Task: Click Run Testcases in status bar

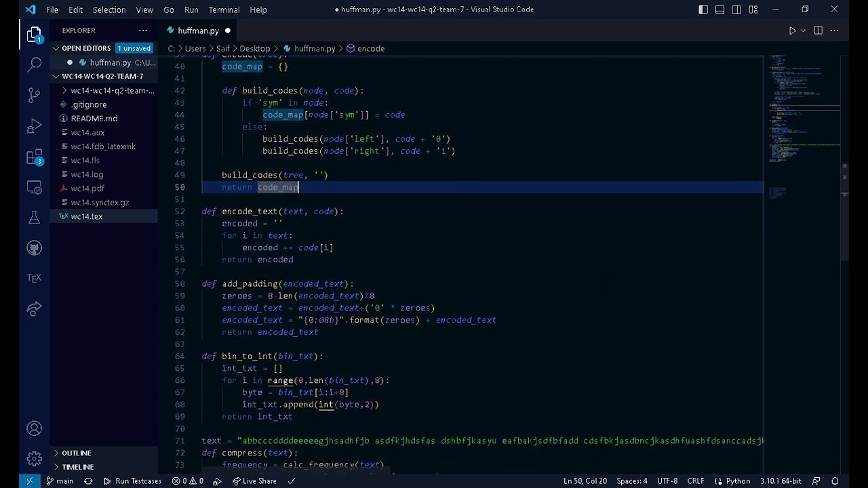Action: (133, 481)
